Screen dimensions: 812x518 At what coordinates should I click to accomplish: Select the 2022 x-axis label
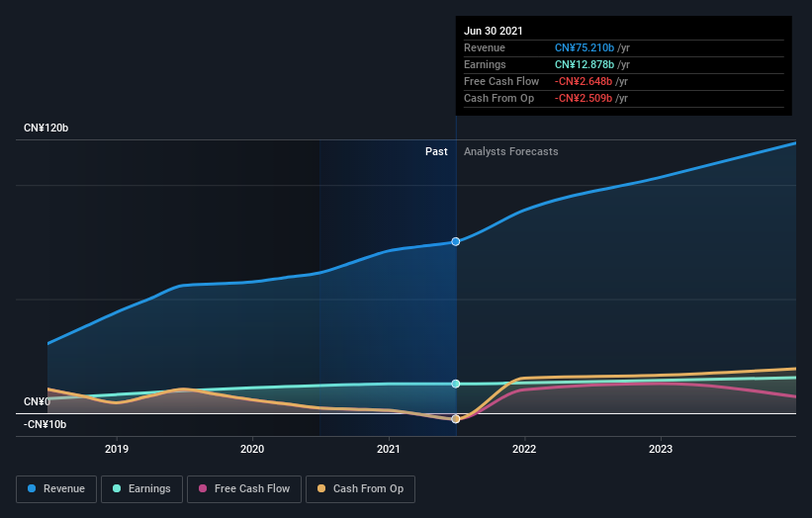point(524,449)
